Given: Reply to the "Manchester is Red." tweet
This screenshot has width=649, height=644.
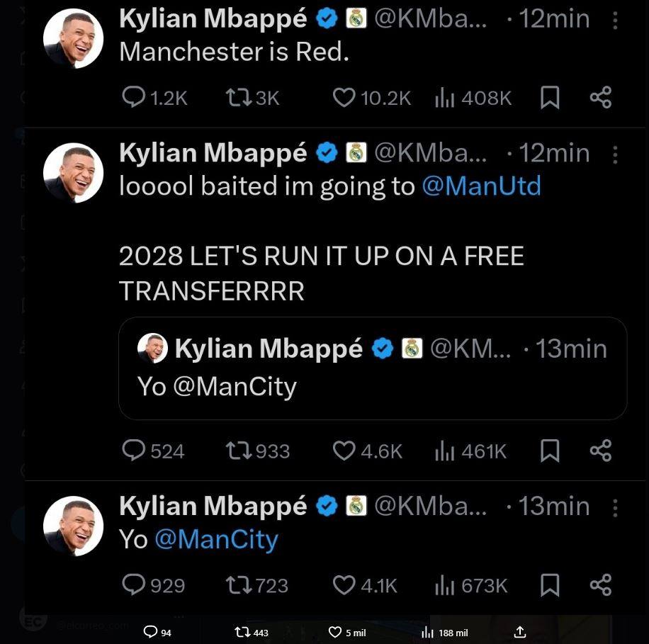Looking at the screenshot, I should 133,98.
